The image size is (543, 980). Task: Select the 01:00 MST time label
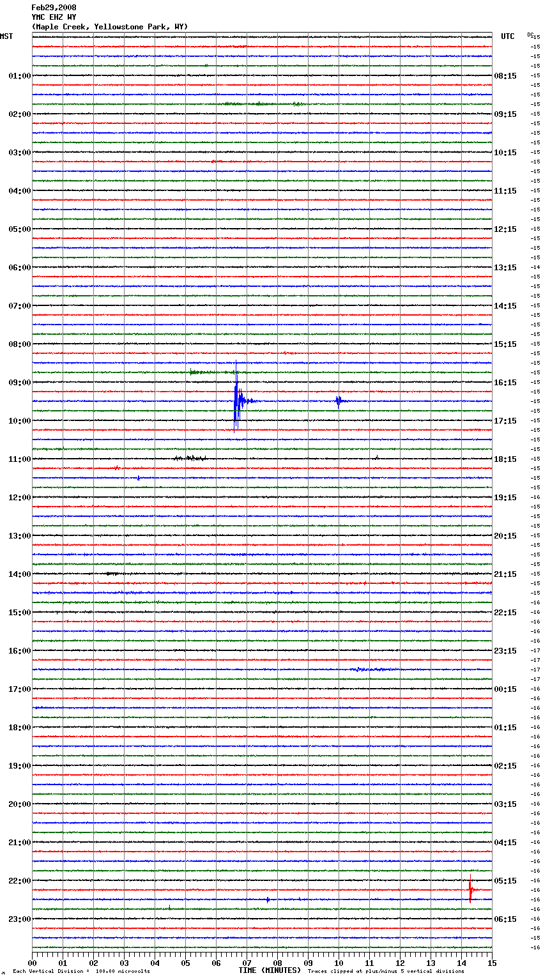pyautogui.click(x=20, y=76)
